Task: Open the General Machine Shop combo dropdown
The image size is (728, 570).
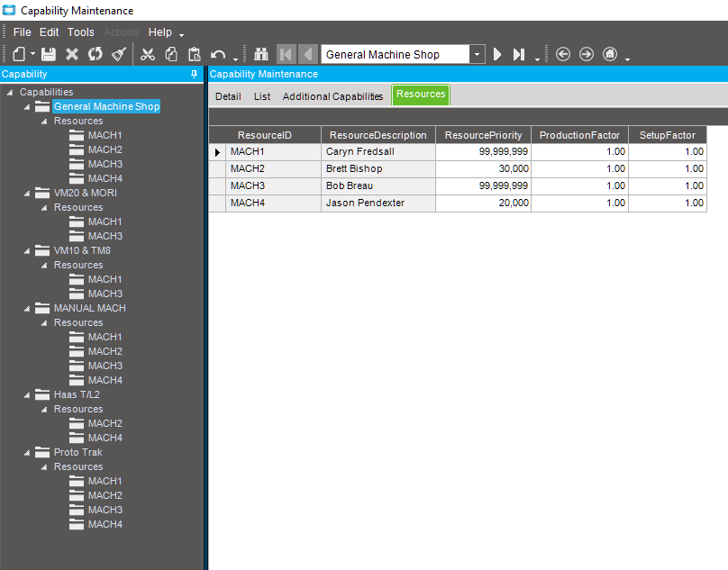Action: pyautogui.click(x=477, y=54)
